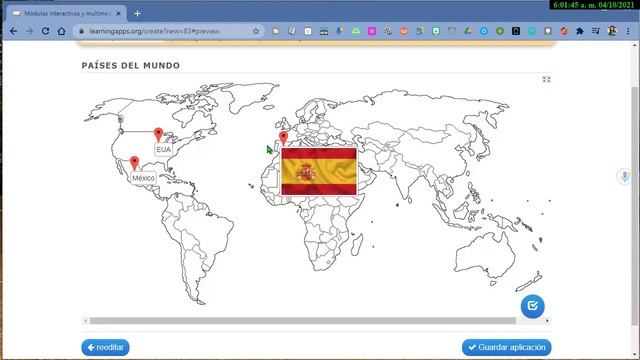This screenshot has width=640, height=360.
Task: Open the Chrome three-dot menu
Action: [x=628, y=31]
